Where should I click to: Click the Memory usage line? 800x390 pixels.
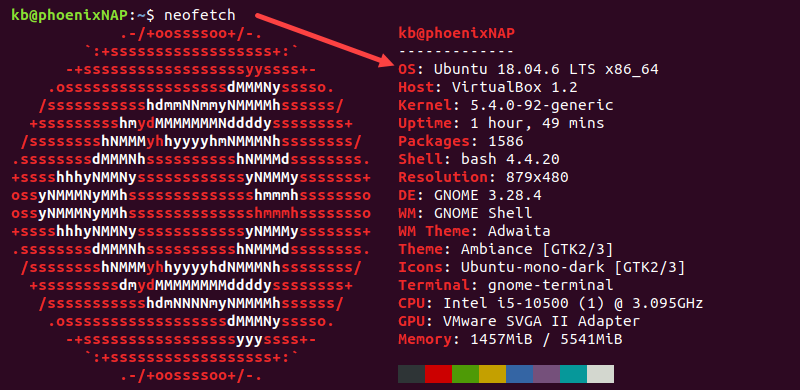coord(510,339)
